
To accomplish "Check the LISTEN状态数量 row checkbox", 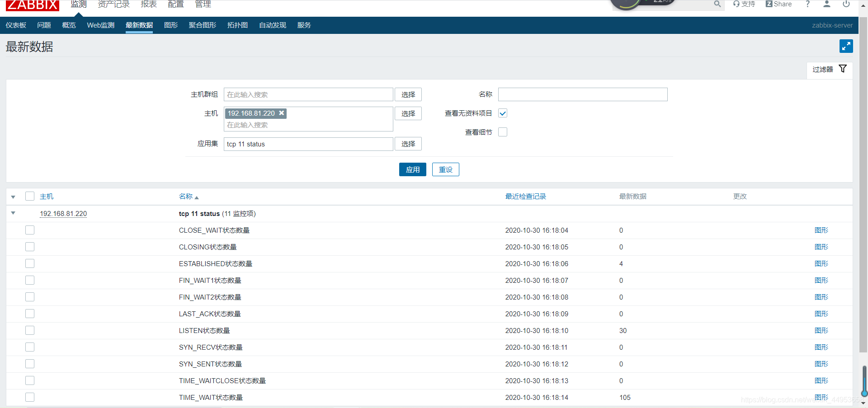I will tap(30, 330).
